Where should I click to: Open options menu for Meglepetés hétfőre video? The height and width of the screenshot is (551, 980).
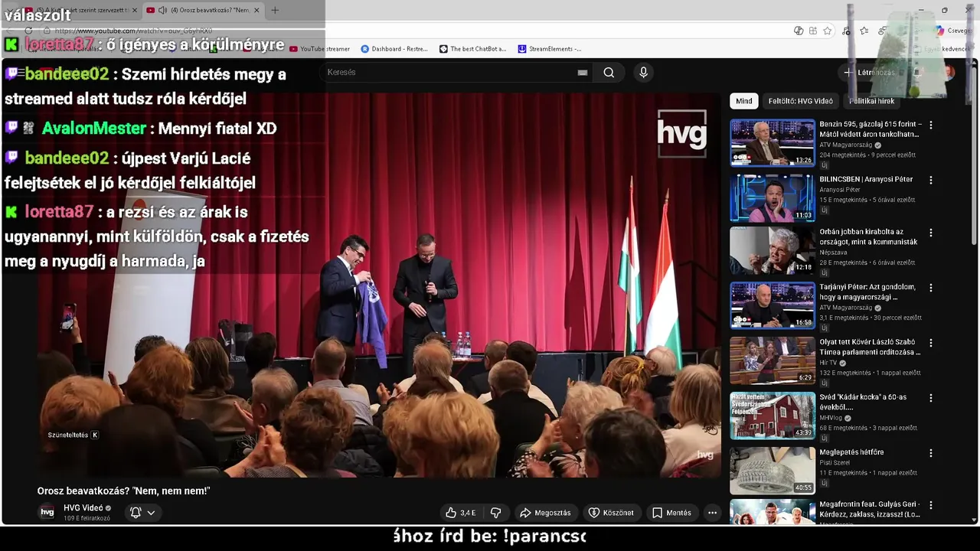pos(931,453)
